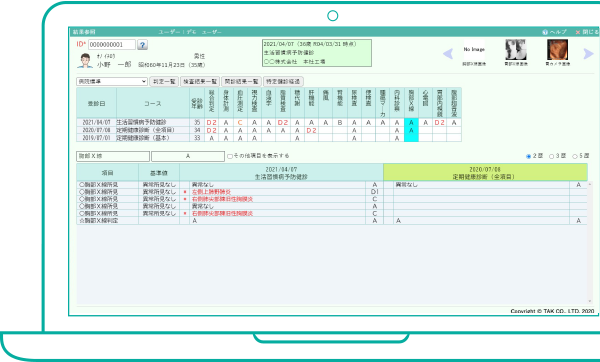The width and height of the screenshot is (600, 362).
Task: Show previous images with the left arrow
Action: [448, 54]
